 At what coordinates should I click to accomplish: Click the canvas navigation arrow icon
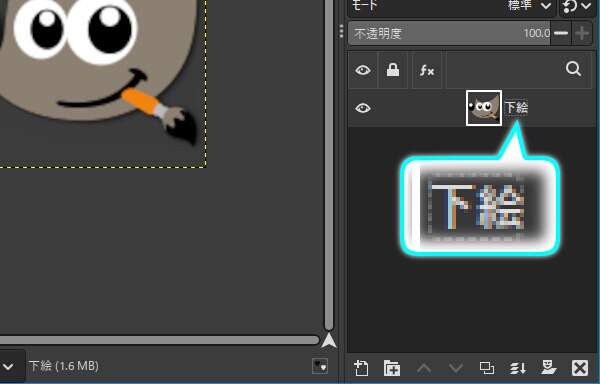(329, 340)
